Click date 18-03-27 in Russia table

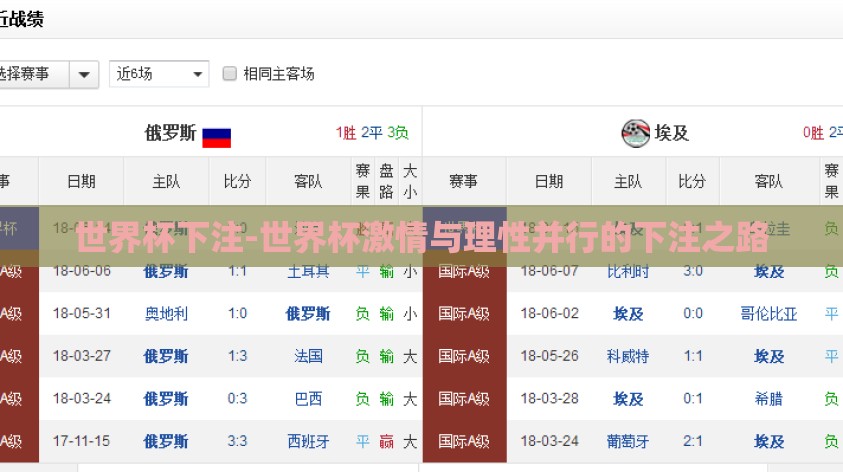click(x=82, y=356)
